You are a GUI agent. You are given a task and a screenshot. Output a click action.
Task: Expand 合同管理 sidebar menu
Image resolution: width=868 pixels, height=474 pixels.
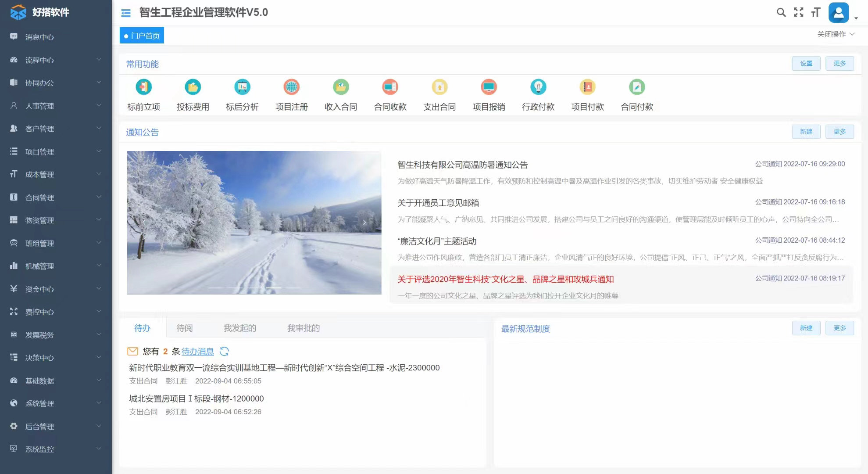56,197
